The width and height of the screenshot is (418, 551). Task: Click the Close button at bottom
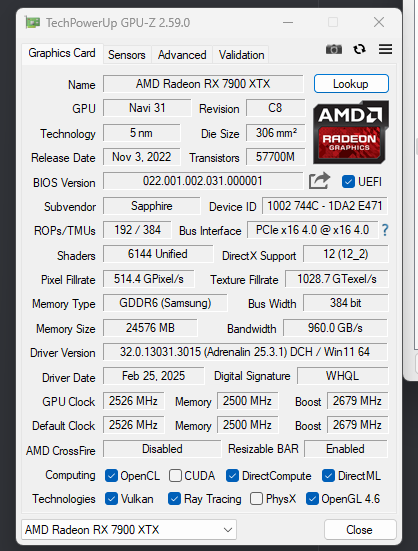point(360,530)
